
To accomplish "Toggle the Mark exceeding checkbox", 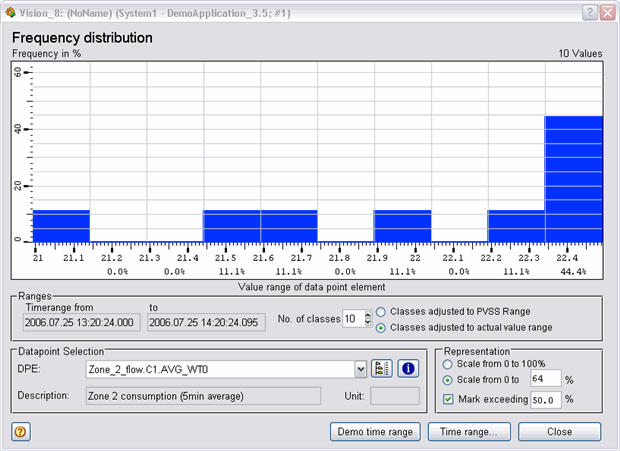I will pyautogui.click(x=448, y=400).
